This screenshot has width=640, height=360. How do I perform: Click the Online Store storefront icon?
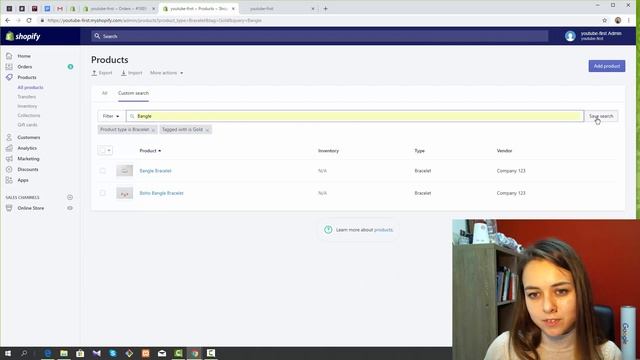9,208
